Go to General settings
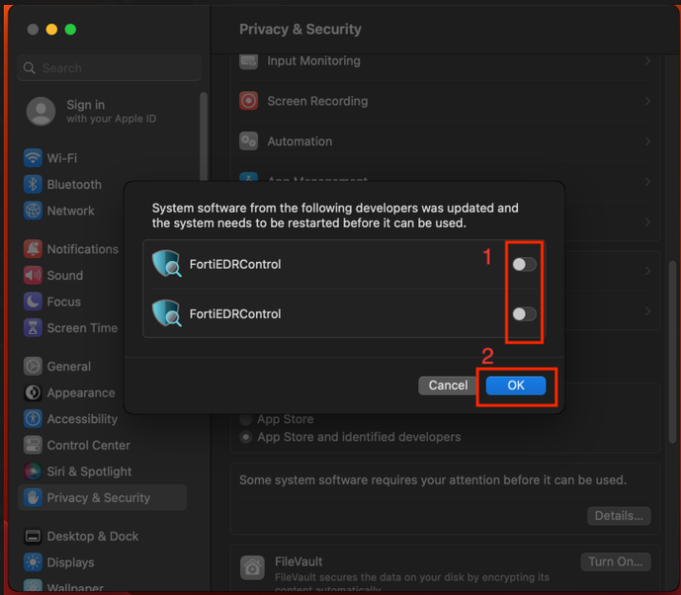The height and width of the screenshot is (595, 681). [69, 367]
